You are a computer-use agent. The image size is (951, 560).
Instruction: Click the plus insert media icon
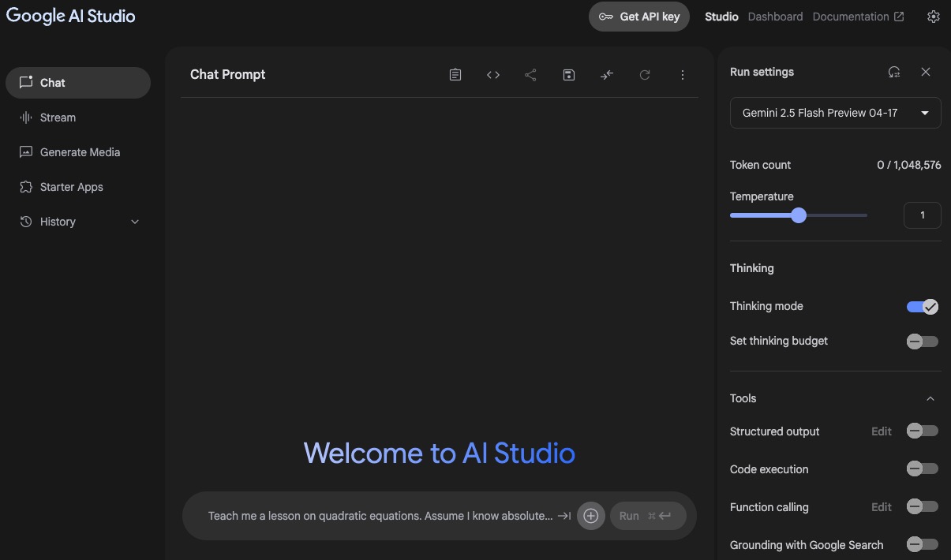pyautogui.click(x=590, y=516)
